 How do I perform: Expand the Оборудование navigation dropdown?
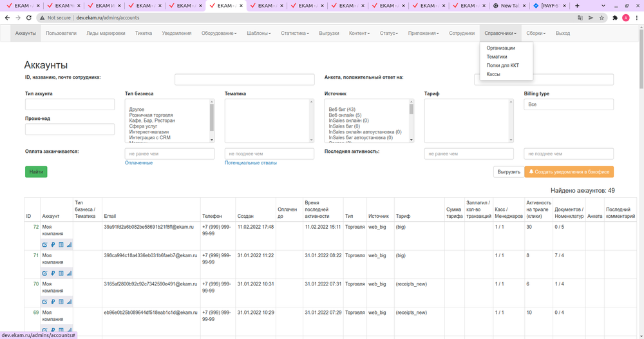tap(218, 34)
